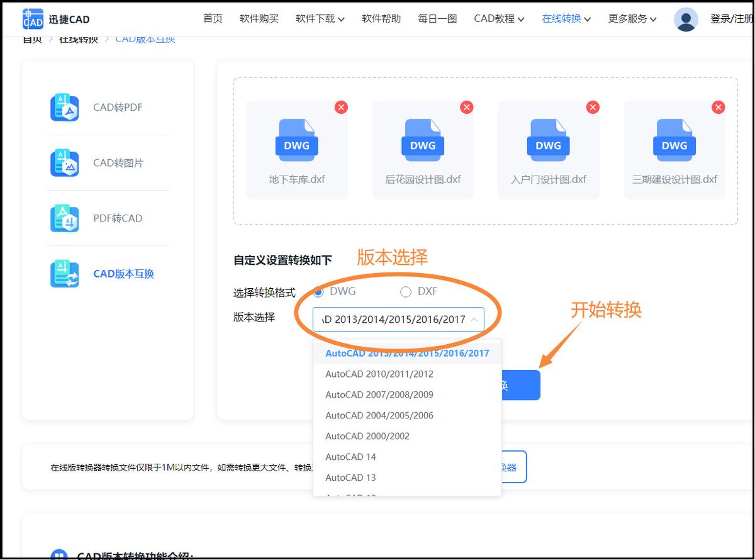Click the user avatar icon in the header
Image resolution: width=755 pixels, height=560 pixels.
pos(686,19)
